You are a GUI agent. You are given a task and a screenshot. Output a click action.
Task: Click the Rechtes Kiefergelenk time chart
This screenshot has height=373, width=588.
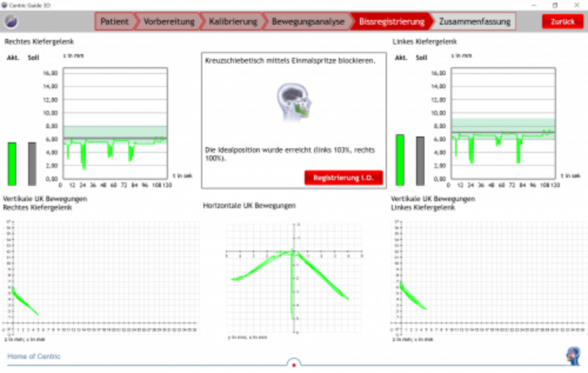click(x=114, y=125)
